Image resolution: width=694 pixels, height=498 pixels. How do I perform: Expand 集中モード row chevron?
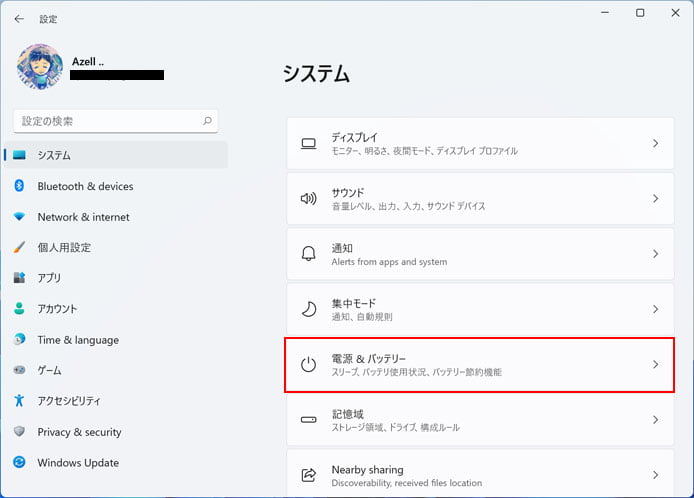point(655,309)
